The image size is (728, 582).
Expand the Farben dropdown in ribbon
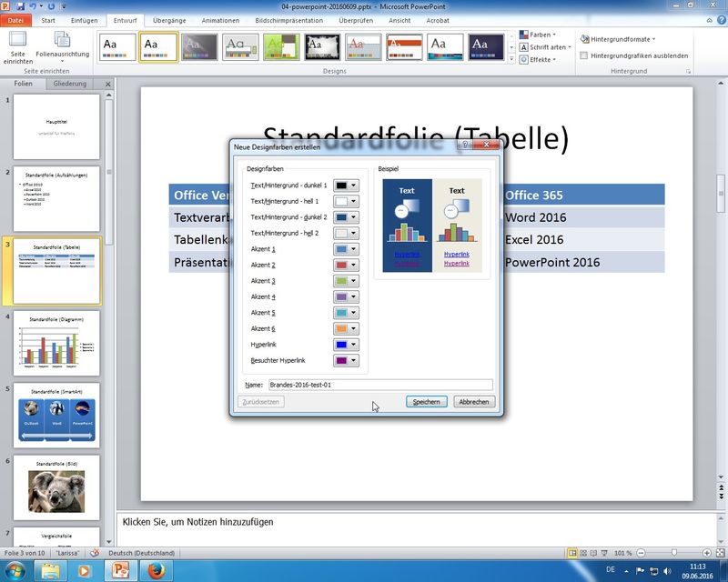(546, 35)
